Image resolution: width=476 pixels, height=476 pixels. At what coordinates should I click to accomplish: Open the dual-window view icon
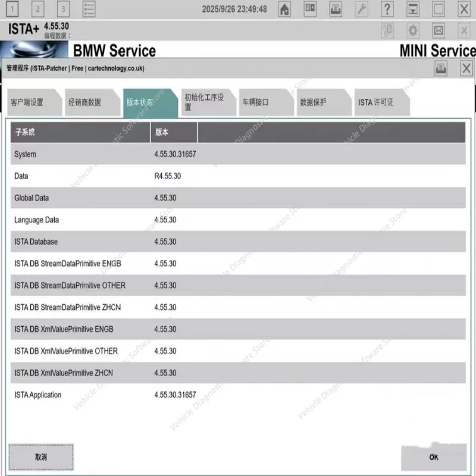click(310, 9)
